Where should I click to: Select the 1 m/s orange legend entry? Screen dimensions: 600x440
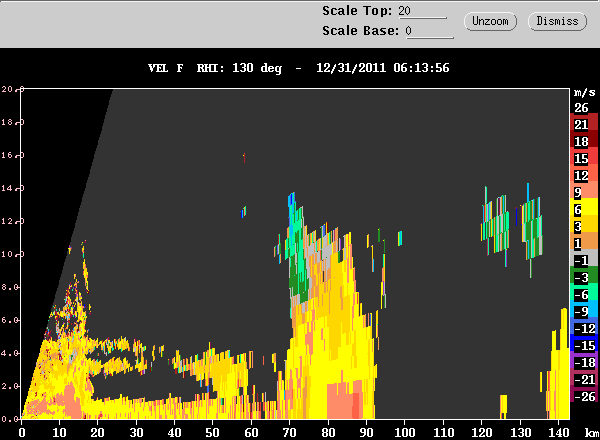click(x=584, y=243)
